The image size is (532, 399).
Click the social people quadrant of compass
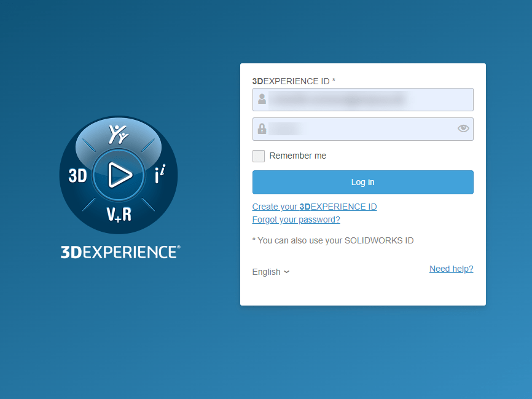click(118, 135)
